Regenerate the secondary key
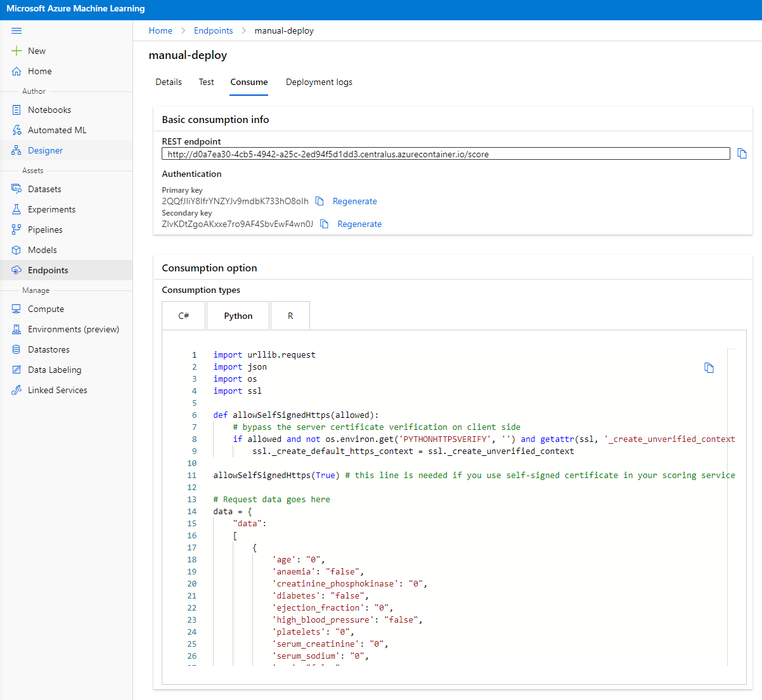Image resolution: width=762 pixels, height=700 pixels. tap(359, 224)
